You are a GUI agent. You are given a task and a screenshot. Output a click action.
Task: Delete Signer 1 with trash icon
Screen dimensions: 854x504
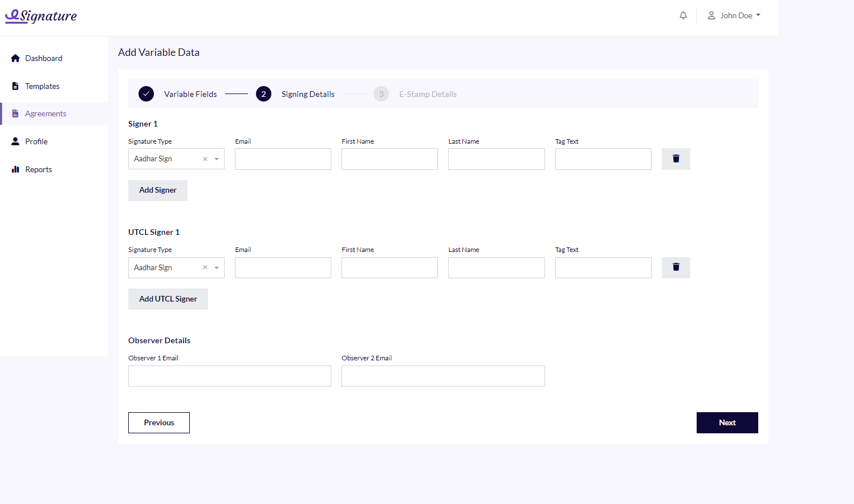click(x=676, y=159)
